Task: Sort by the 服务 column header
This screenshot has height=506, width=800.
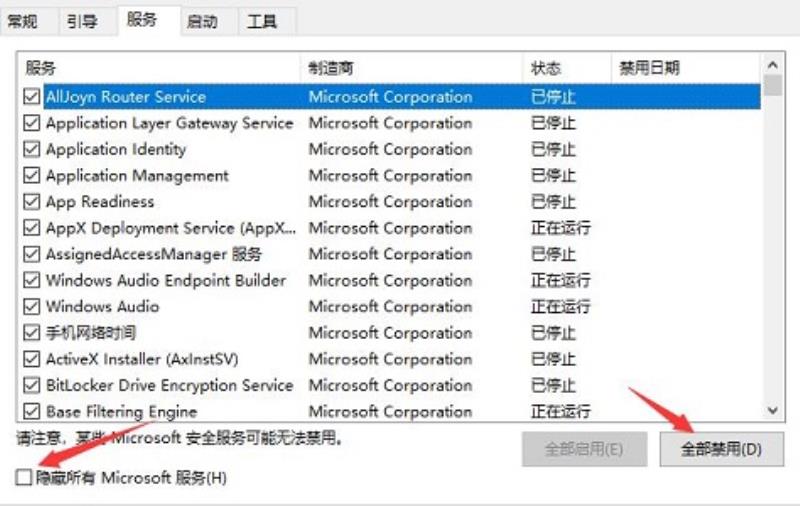Action: [x=159, y=68]
